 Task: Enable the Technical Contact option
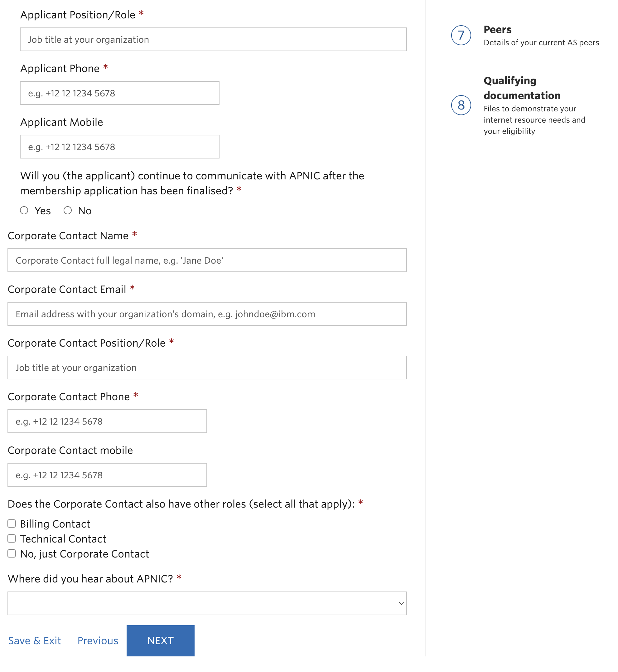click(12, 538)
